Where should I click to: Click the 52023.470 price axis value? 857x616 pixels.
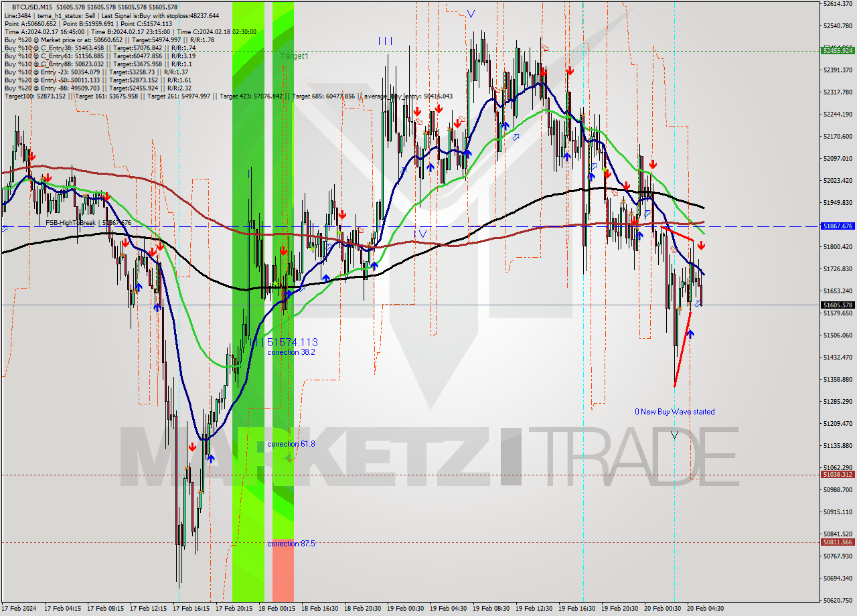(x=838, y=180)
